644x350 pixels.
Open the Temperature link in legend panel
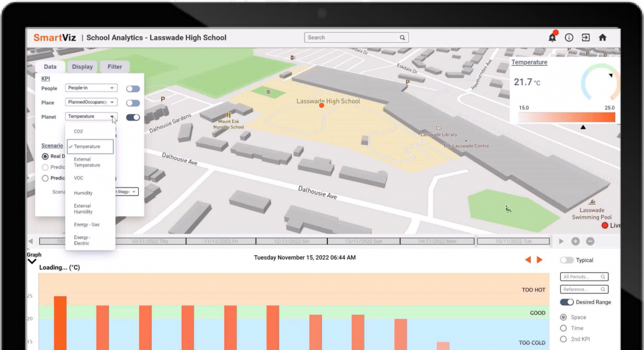(x=529, y=62)
